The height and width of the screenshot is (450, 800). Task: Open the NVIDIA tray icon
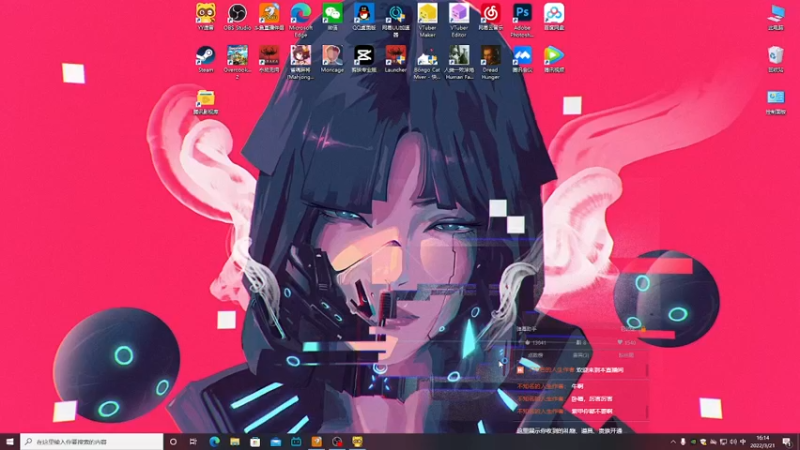[x=693, y=442]
